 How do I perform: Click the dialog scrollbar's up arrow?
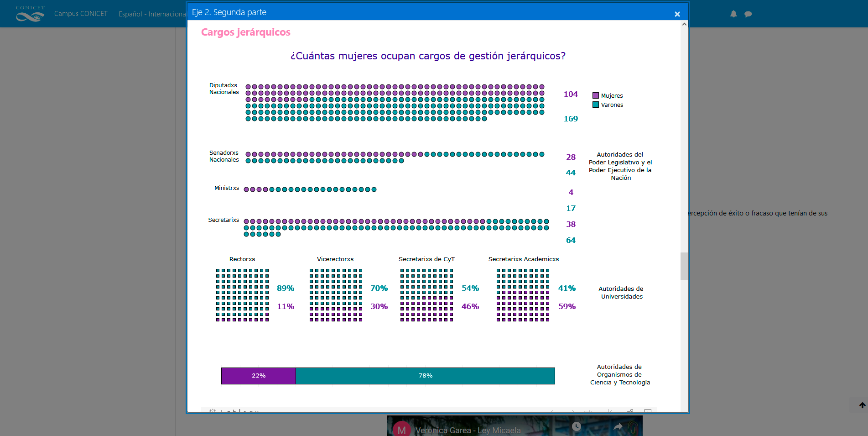click(684, 24)
